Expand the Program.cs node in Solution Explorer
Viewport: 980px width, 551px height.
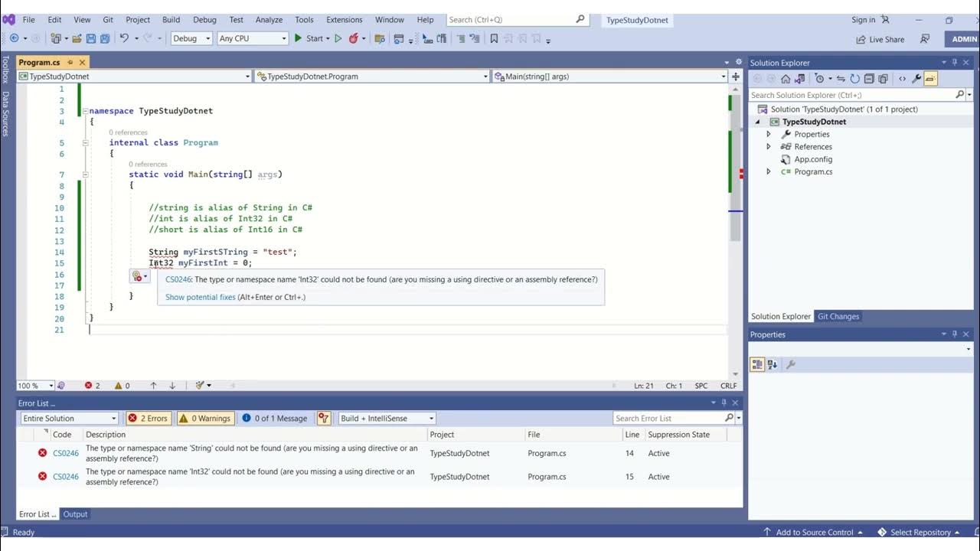[x=769, y=172]
